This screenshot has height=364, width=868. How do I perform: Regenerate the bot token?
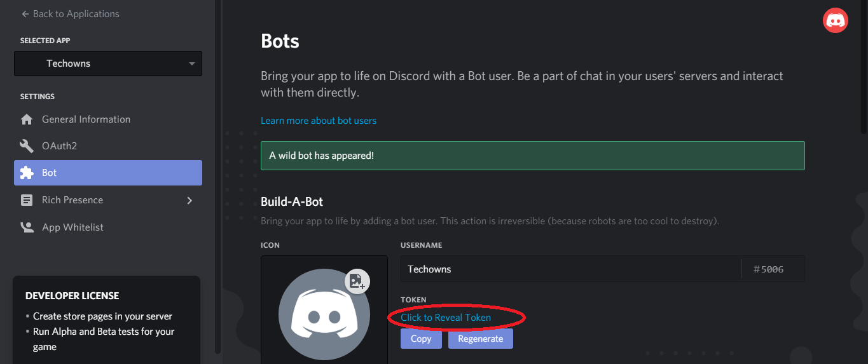coord(481,339)
